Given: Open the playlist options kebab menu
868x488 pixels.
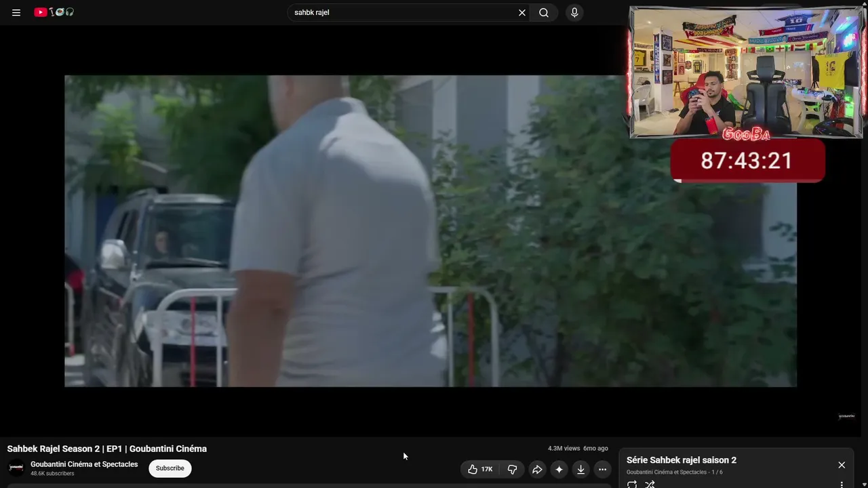Looking at the screenshot, I should coord(842,485).
